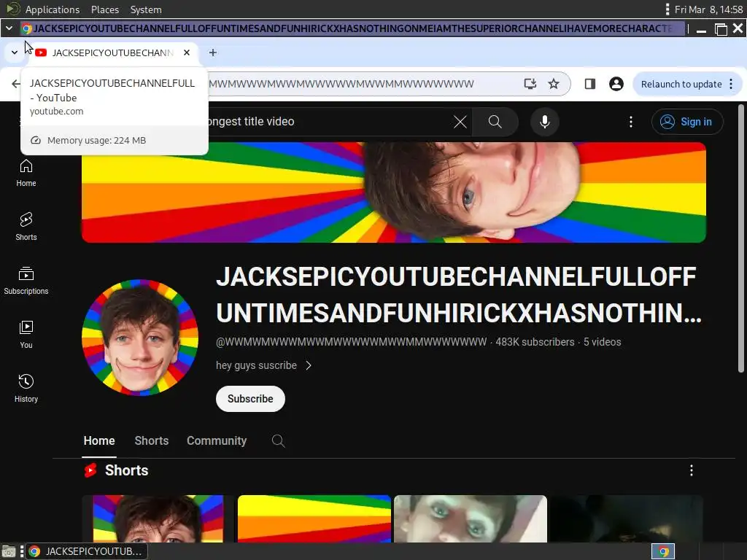The image size is (747, 560).
Task: Click the JACKSEPICYOUTUB... taskbar window button
Action: coord(86,551)
